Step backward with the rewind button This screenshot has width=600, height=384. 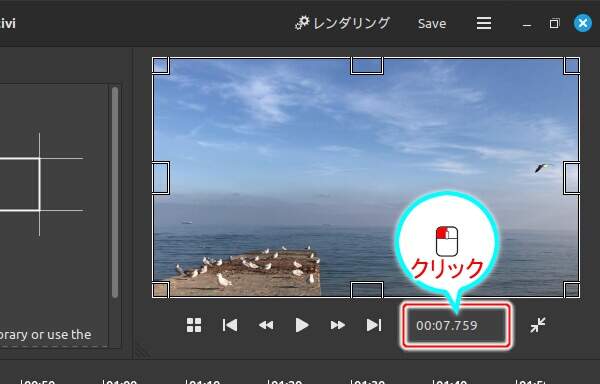coord(266,325)
